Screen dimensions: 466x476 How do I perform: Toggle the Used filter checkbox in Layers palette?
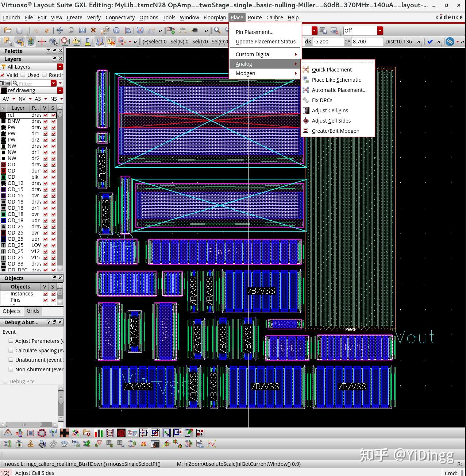[23, 75]
